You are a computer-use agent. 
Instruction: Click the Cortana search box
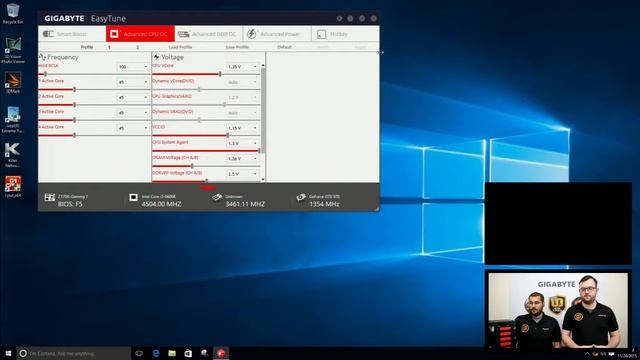74,353
